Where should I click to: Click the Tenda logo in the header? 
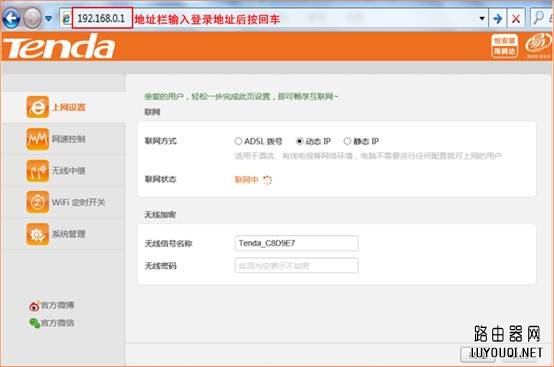(x=59, y=46)
